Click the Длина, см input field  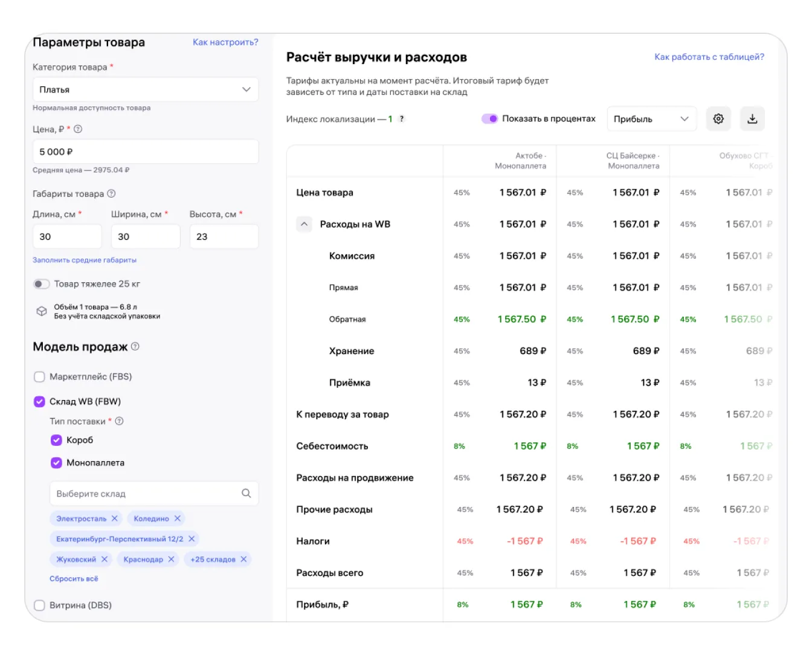tap(67, 237)
